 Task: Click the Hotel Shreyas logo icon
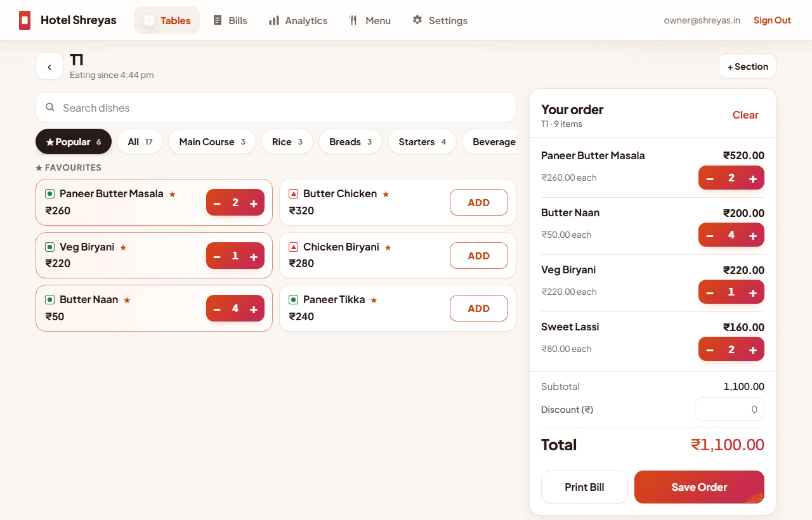click(25, 20)
